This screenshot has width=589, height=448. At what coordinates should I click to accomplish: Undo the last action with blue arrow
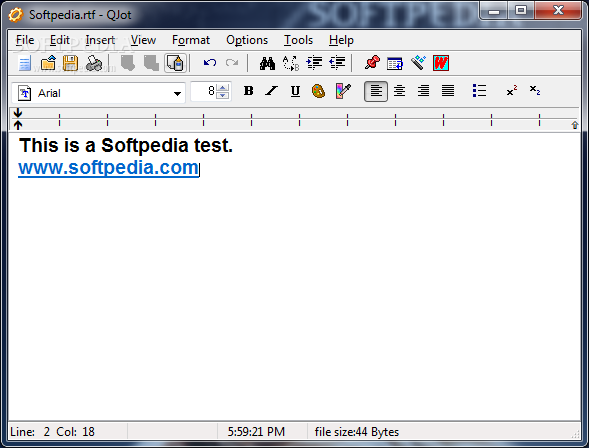[210, 62]
